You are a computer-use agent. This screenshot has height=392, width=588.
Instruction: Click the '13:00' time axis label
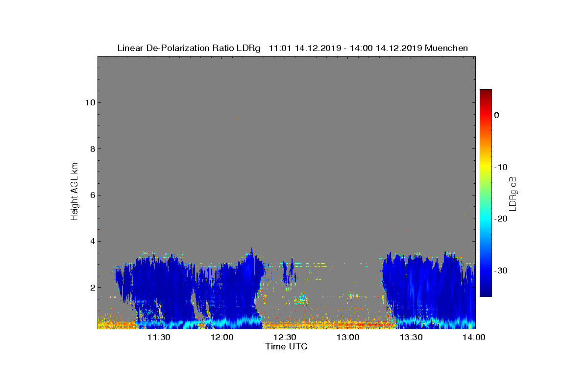coord(348,338)
